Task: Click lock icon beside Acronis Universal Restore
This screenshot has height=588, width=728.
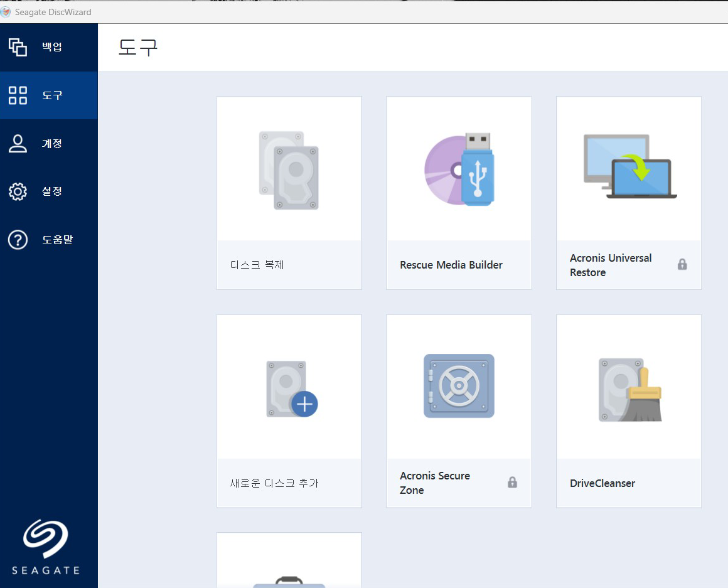Action: [682, 264]
